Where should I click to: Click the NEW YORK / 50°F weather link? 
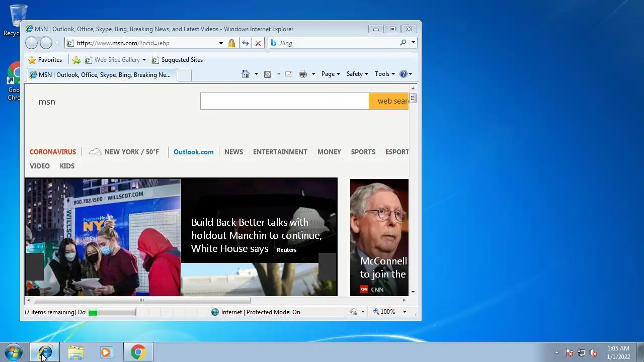[x=124, y=152]
